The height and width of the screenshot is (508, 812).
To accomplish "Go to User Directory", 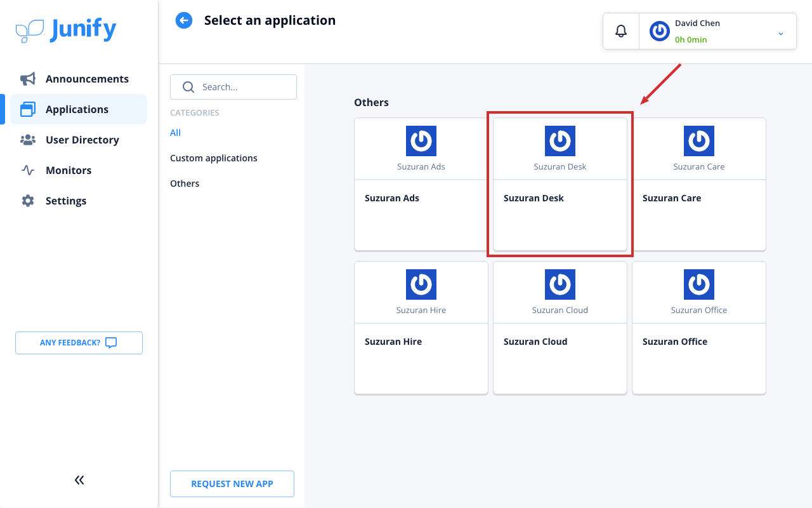I will [x=79, y=140].
